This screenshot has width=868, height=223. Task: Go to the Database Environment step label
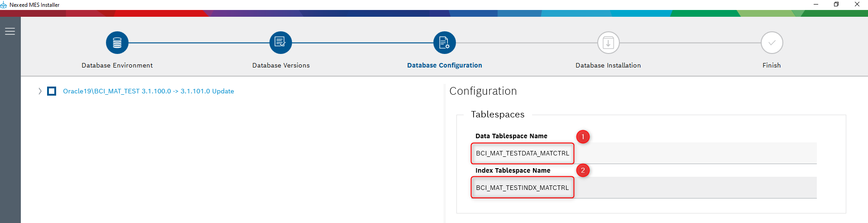pos(117,65)
